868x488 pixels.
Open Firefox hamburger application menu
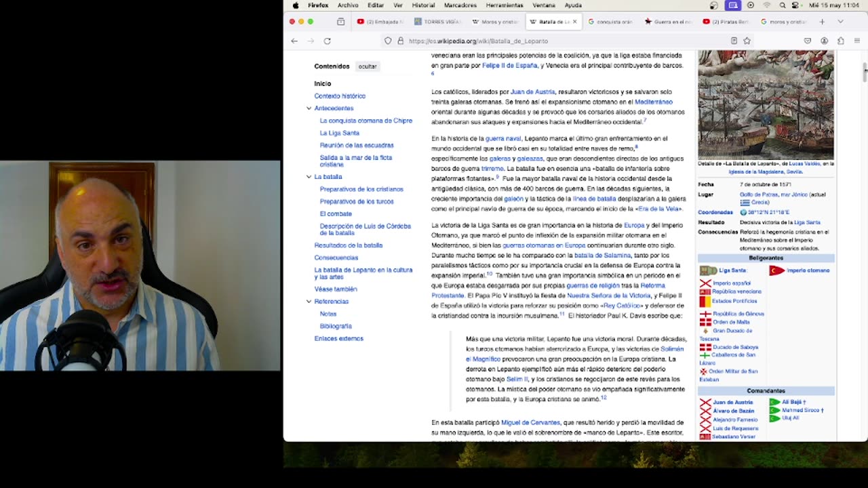click(x=857, y=41)
